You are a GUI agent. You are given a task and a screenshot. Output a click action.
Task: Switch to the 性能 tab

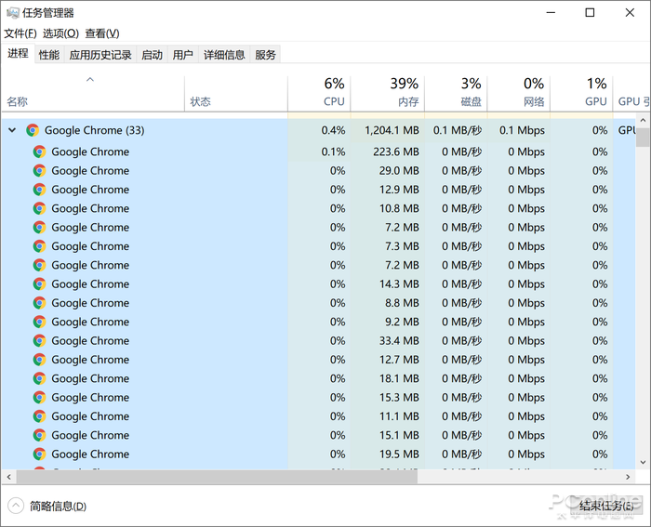(49, 54)
